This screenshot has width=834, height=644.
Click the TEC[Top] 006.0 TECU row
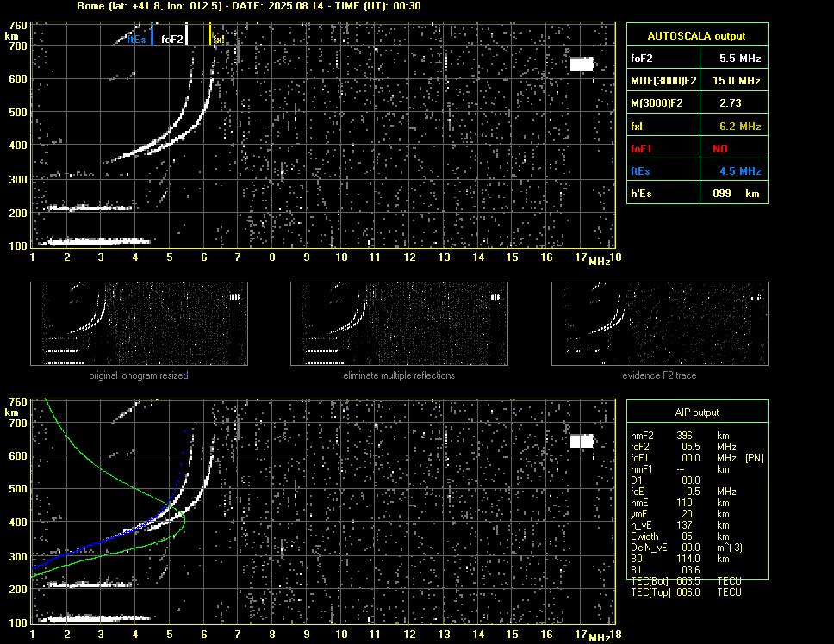(686, 592)
